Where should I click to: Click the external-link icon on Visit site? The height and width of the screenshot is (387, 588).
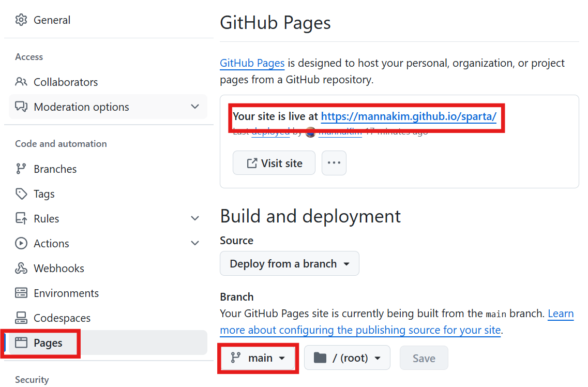click(252, 163)
